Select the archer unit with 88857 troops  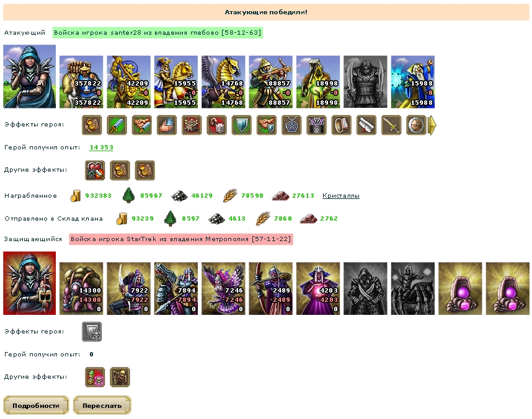(x=271, y=82)
